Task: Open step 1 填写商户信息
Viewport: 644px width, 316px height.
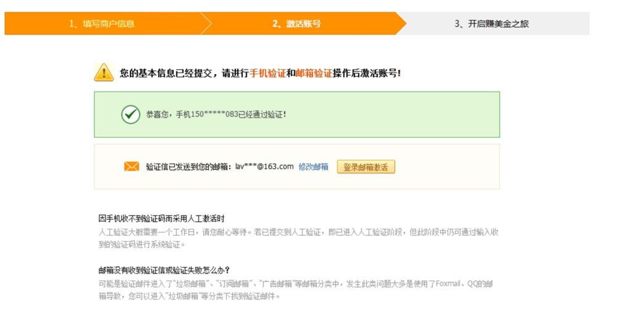Action: [102, 23]
